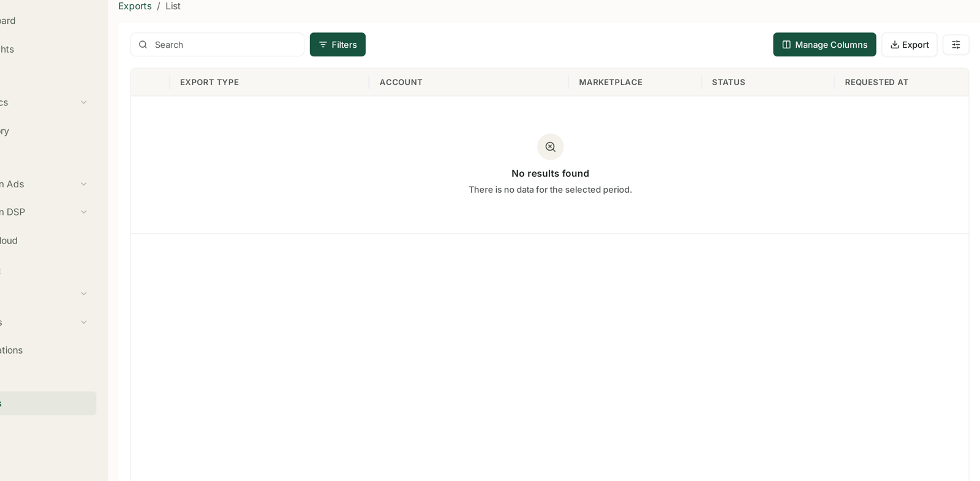This screenshot has height=481, width=980.
Task: Click the no-results magnifier icon
Action: 551,147
